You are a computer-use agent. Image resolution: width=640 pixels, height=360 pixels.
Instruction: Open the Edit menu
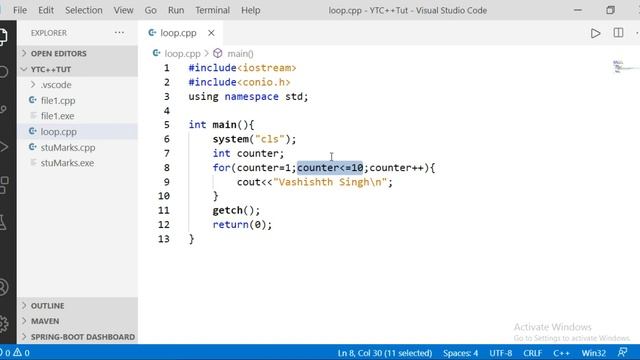click(x=46, y=10)
